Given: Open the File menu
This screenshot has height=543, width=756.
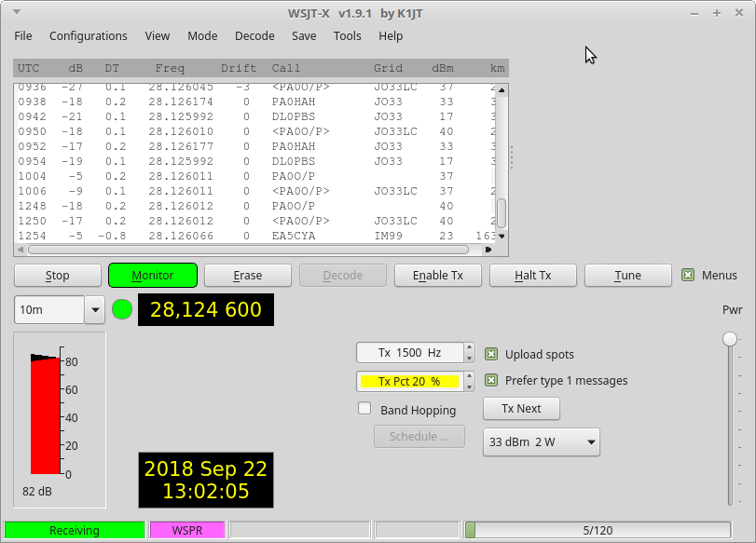Looking at the screenshot, I should [23, 36].
